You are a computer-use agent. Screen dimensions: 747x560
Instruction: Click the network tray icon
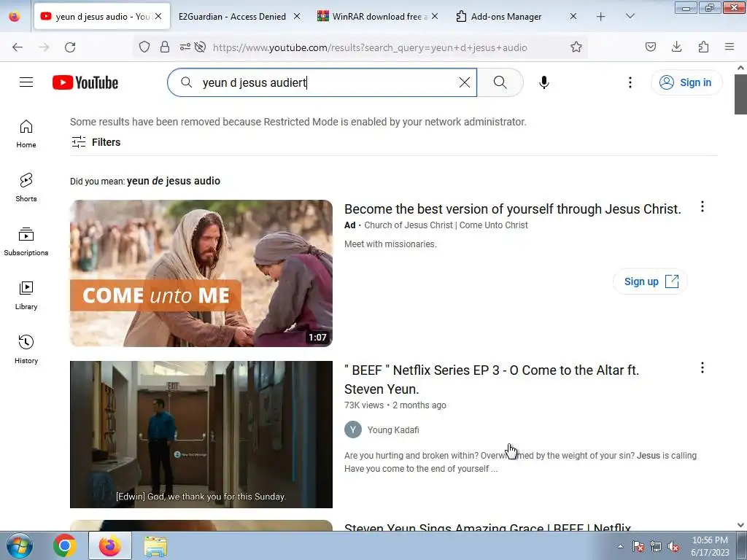point(656,547)
